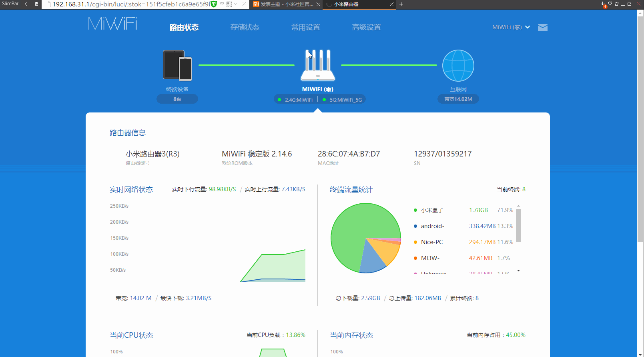Click current memory usage 45.00%
Screen dimensions: 644x357
(516, 335)
